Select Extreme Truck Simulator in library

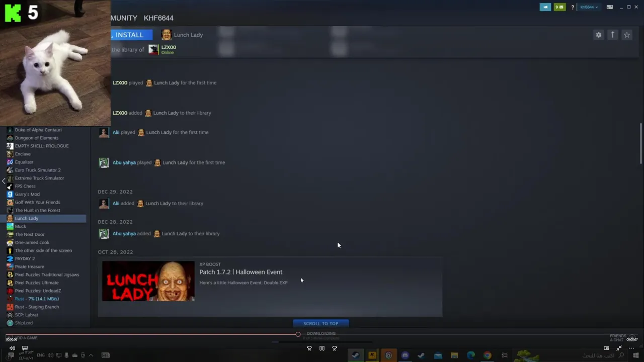coord(39,178)
